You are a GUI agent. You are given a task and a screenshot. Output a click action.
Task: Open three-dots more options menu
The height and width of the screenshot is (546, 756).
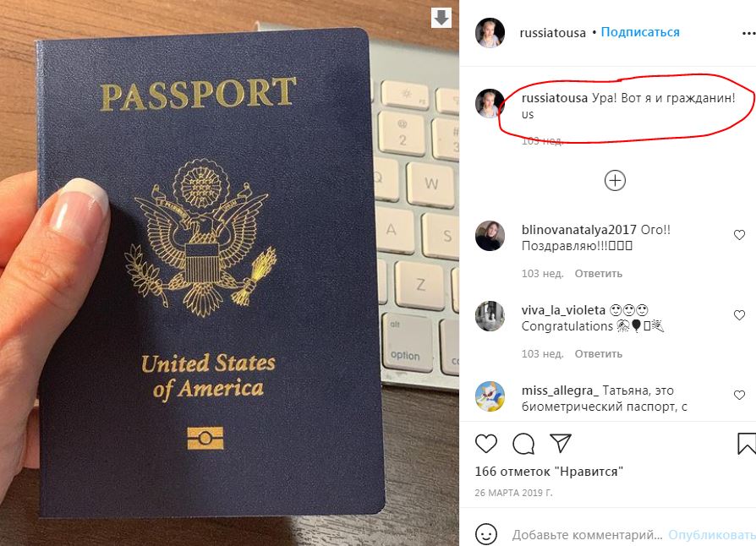tap(748, 33)
